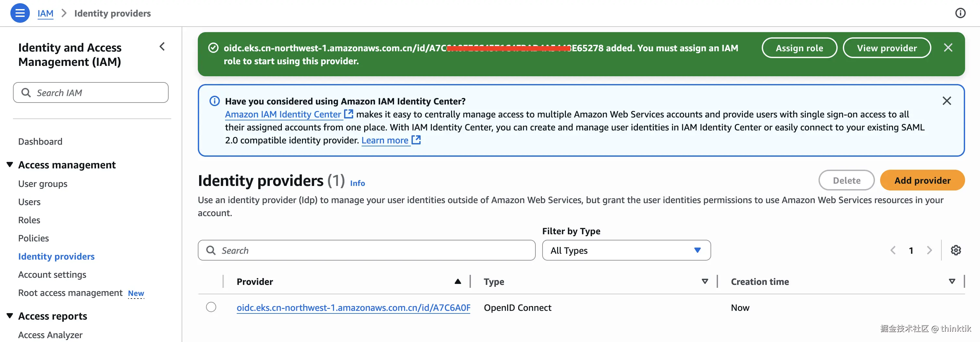Click page number 1 in pagination
This screenshot has width=980, height=342.
[x=911, y=250]
